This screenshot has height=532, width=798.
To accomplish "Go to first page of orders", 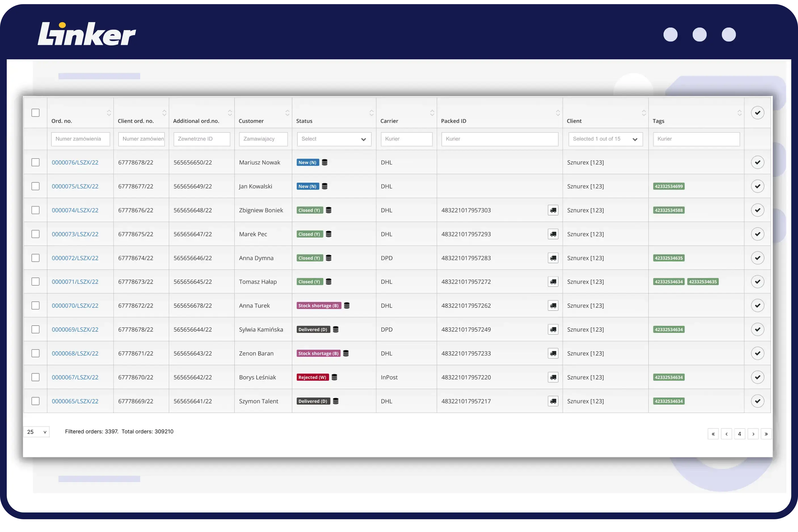I will point(713,434).
